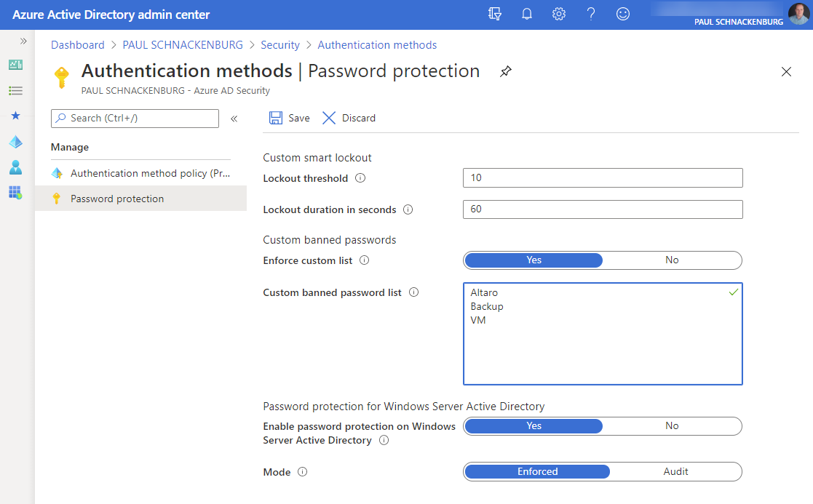Click inside the Custom banned password list box
813x504 pixels.
pos(603,334)
